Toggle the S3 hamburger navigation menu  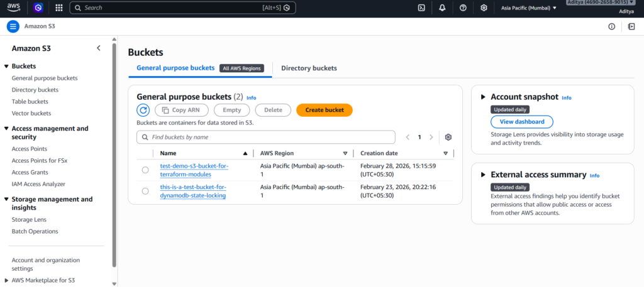pos(13,26)
